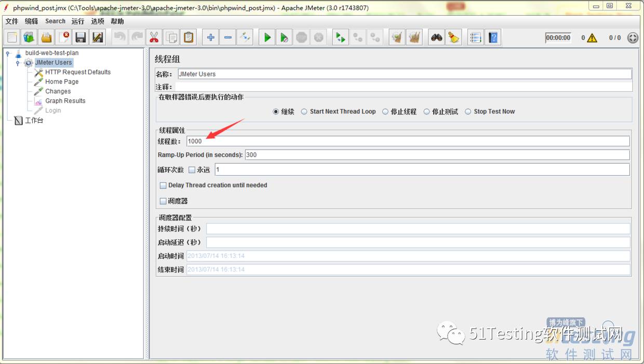Open the Search menu
Screen dimensions: 644x364
(x=55, y=21)
